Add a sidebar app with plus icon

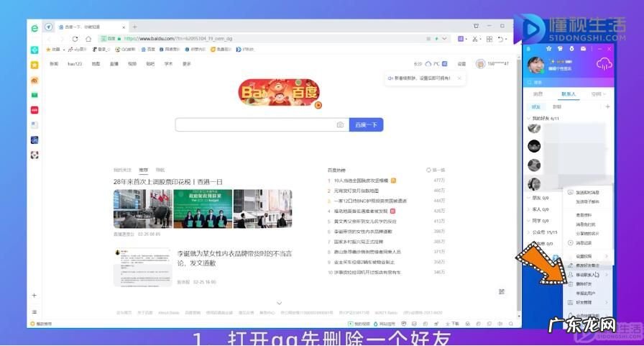34,296
